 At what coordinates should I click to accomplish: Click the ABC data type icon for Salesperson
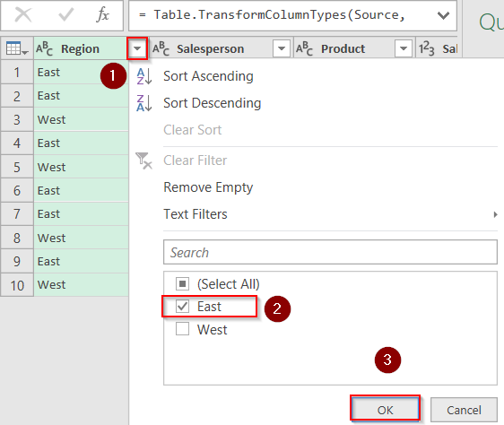[x=161, y=48]
